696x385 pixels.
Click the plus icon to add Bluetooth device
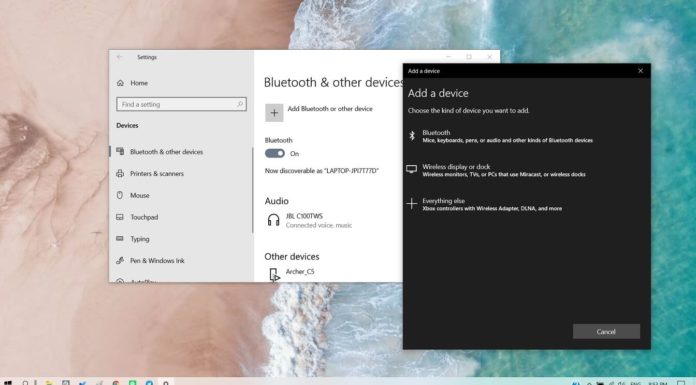pos(274,113)
